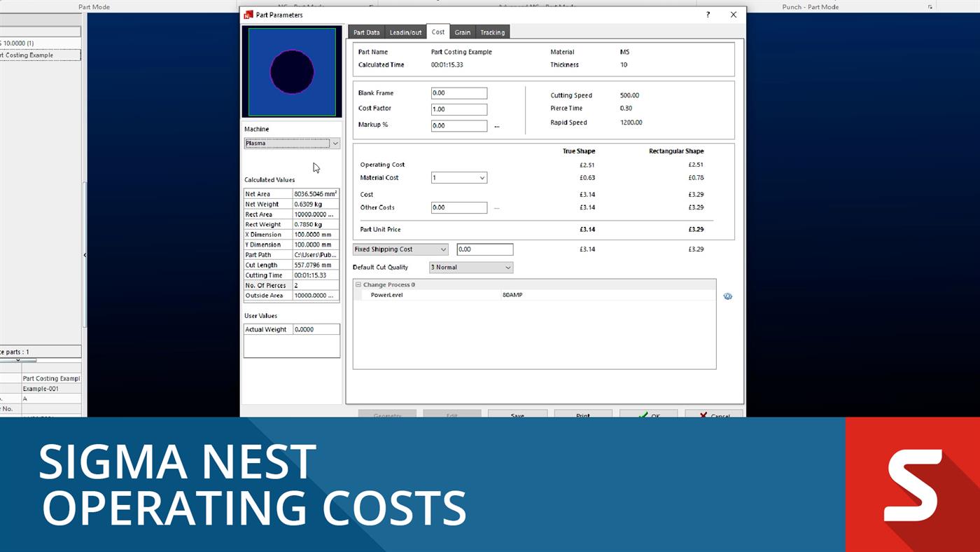
Task: Click the circular part preview thumbnail
Action: (291, 71)
